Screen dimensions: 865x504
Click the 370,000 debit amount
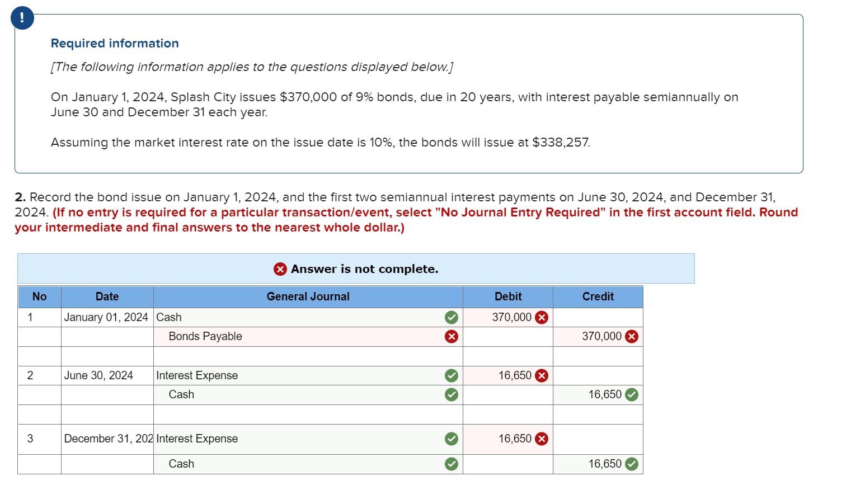pyautogui.click(x=511, y=317)
